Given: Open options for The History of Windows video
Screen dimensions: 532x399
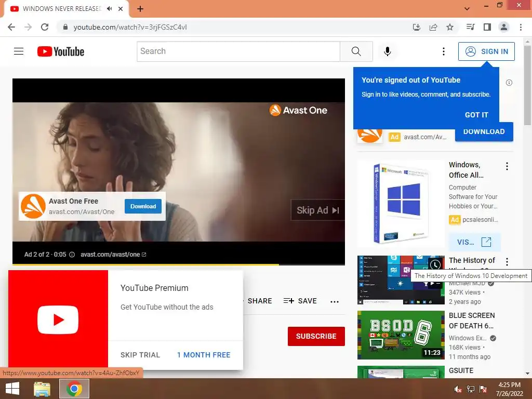Looking at the screenshot, I should point(507,262).
